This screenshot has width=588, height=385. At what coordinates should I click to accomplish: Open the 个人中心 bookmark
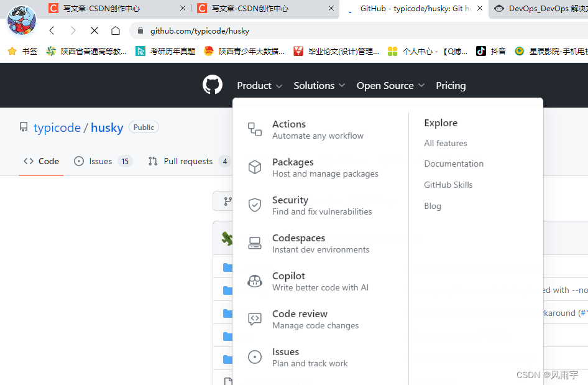[x=428, y=51]
